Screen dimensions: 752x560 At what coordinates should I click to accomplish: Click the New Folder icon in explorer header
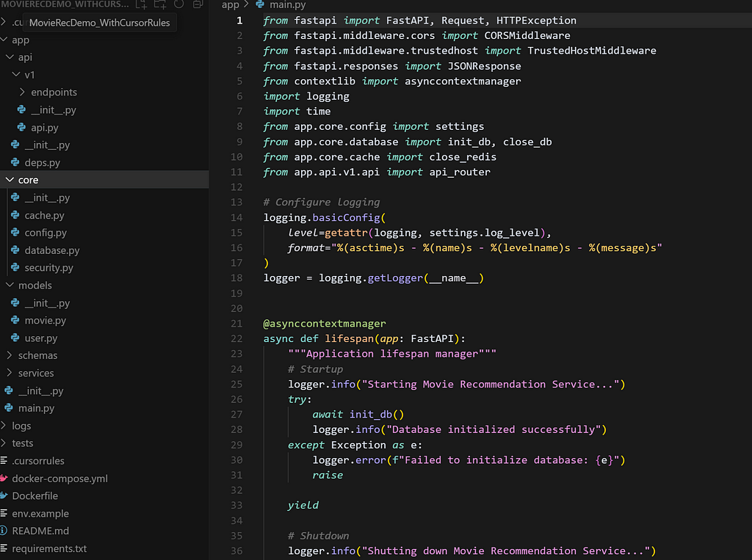tap(159, 4)
